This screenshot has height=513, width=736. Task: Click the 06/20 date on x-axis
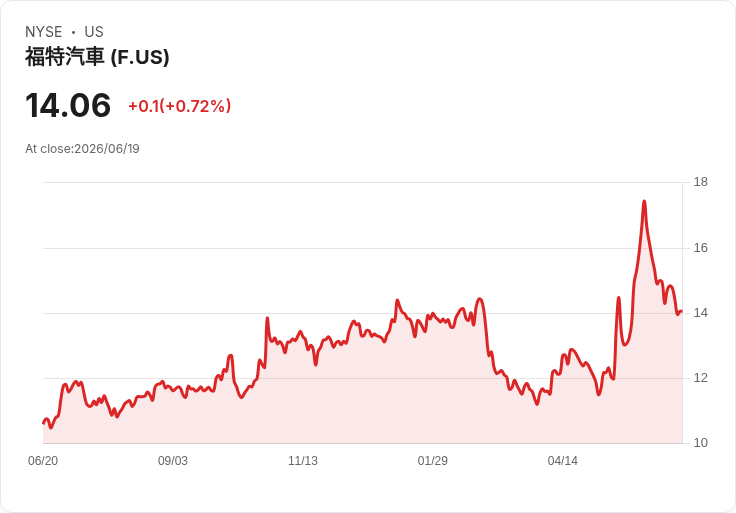(43, 460)
